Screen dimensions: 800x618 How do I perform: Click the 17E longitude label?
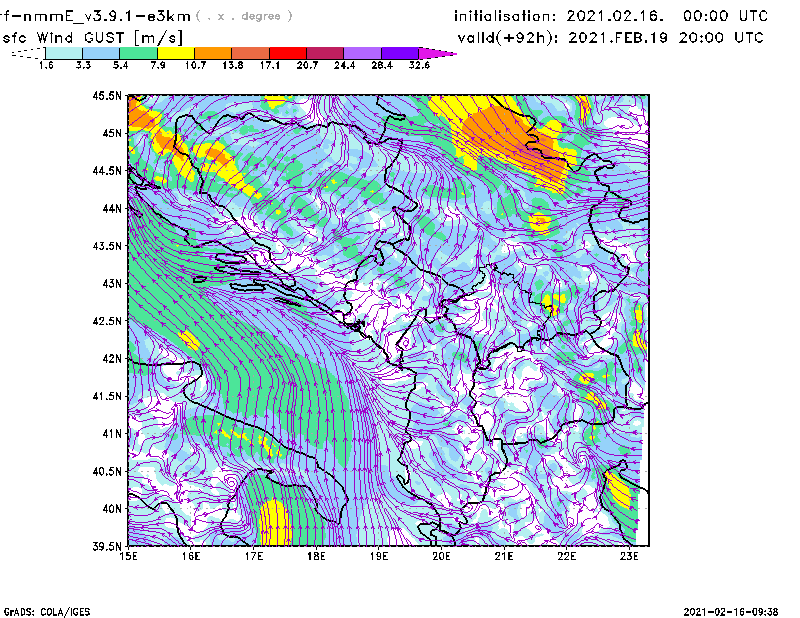(254, 556)
